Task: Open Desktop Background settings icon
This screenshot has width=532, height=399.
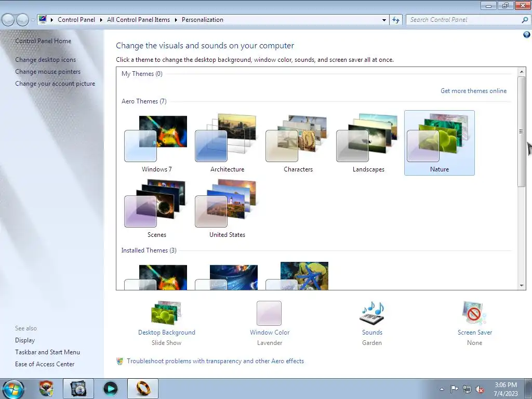Action: click(x=166, y=313)
